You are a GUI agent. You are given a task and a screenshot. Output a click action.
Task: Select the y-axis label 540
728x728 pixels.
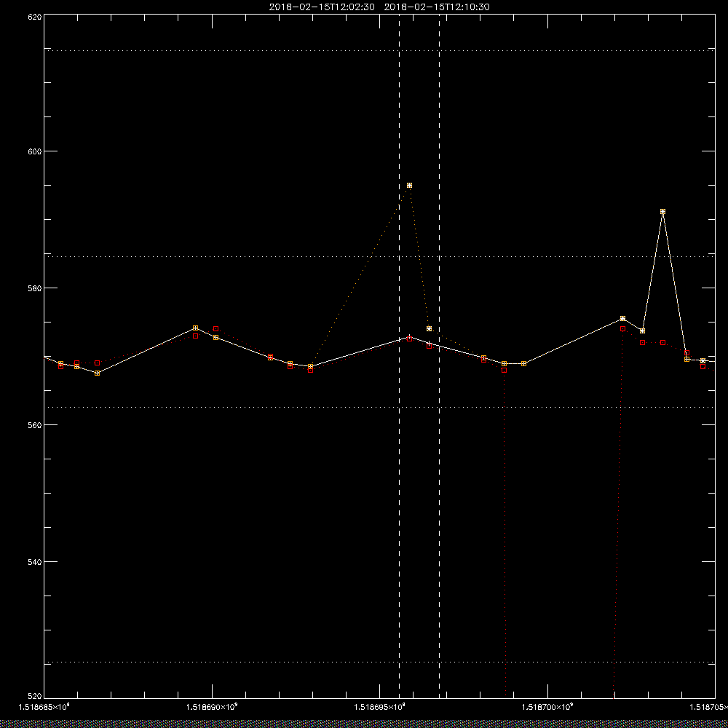pyautogui.click(x=35, y=562)
